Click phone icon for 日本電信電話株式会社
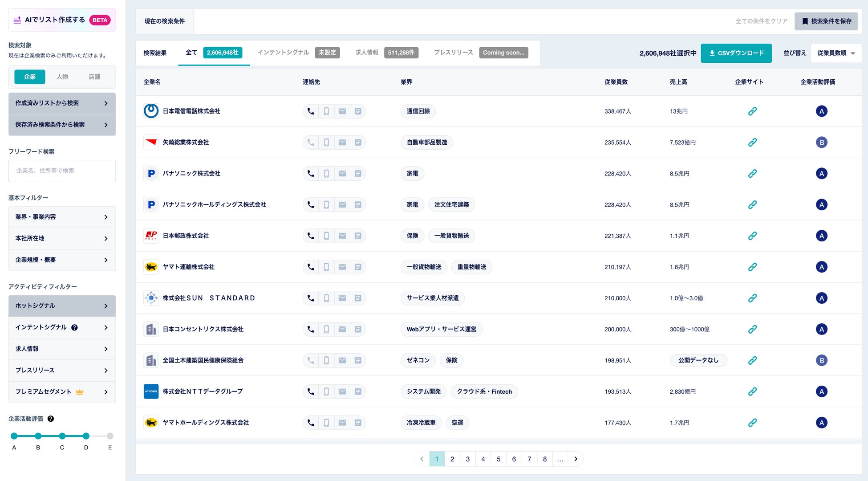The width and height of the screenshot is (868, 481). [x=311, y=111]
